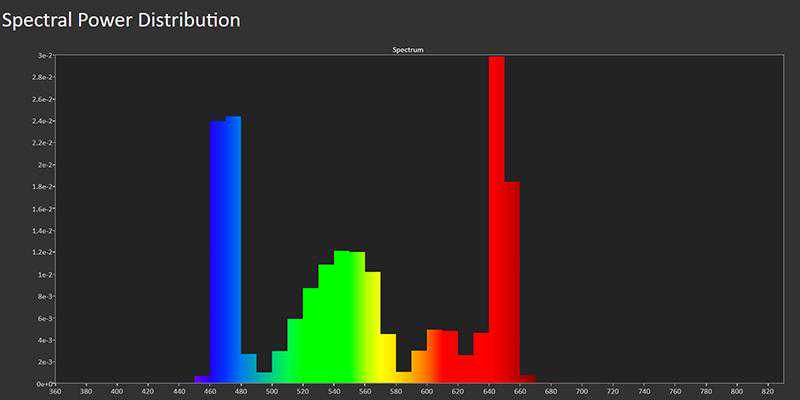Click the blue bar just right of 460
The image size is (800, 400).
[x=218, y=252]
